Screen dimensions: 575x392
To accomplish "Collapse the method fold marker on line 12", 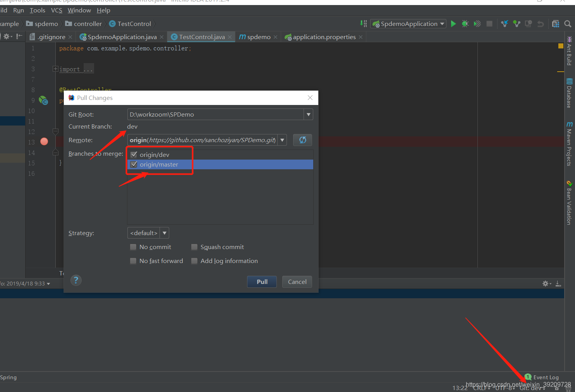I will (55, 132).
